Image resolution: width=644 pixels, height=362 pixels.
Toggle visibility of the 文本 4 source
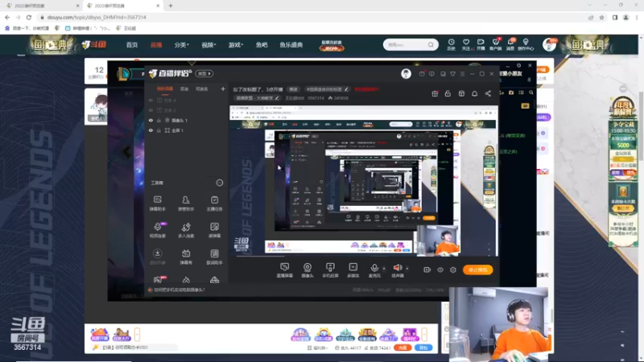coord(151,100)
